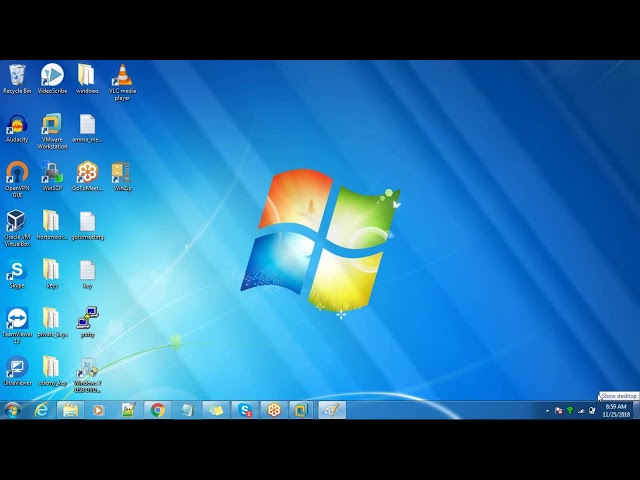Select the amma_me text file
This screenshot has height=480, width=640.
click(x=87, y=129)
